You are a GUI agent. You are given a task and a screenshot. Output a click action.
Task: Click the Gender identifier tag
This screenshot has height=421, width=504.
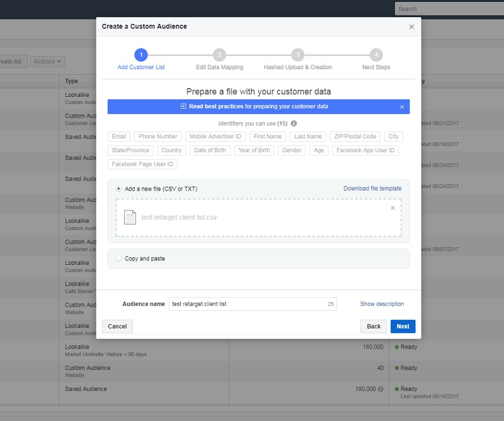click(x=292, y=150)
